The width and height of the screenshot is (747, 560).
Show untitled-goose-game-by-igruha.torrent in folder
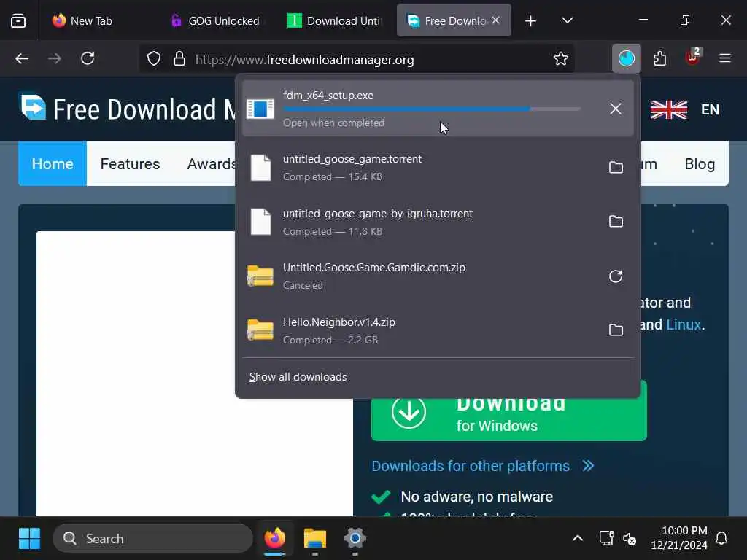pyautogui.click(x=616, y=222)
